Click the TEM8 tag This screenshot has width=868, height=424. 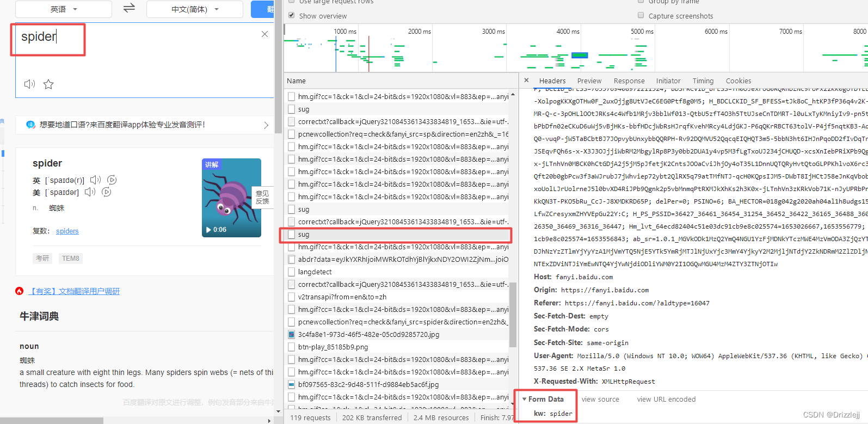point(71,259)
